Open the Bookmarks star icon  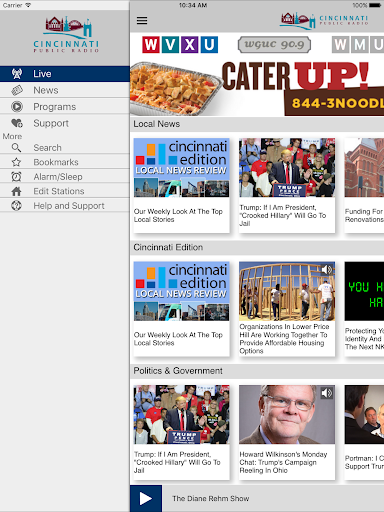pyautogui.click(x=16, y=162)
